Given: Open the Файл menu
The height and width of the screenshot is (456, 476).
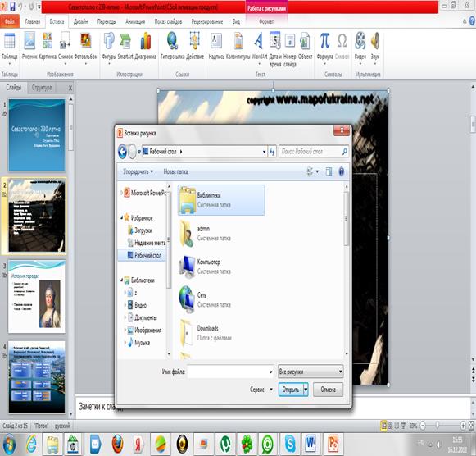Looking at the screenshot, I should [x=10, y=21].
